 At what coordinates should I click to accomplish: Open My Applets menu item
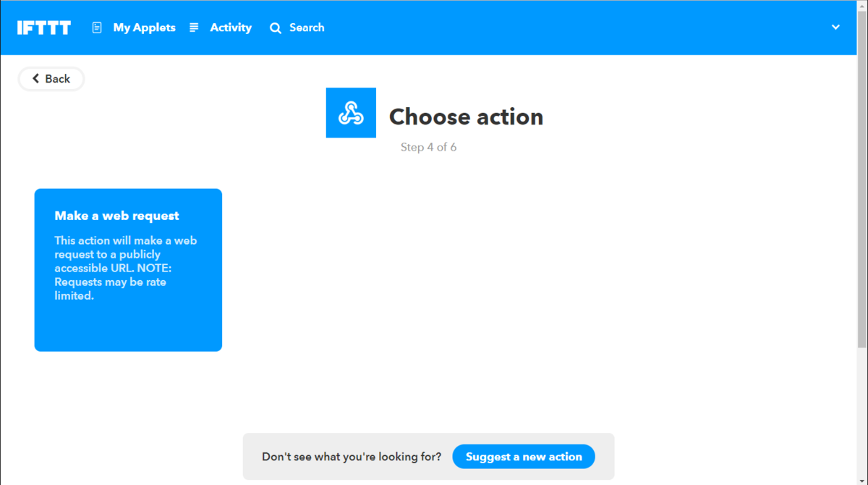(144, 28)
